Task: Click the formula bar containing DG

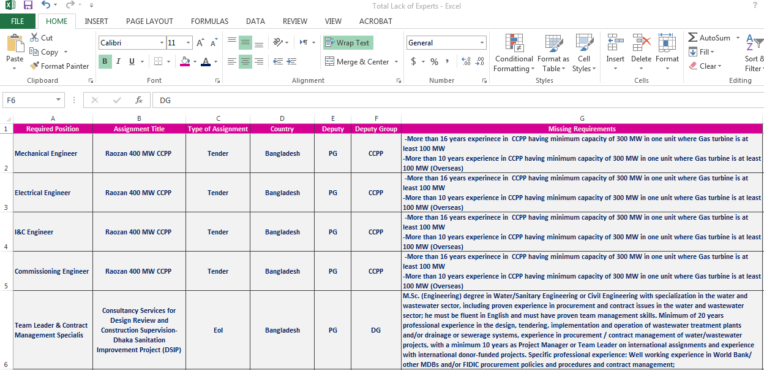Action: pyautogui.click(x=457, y=100)
